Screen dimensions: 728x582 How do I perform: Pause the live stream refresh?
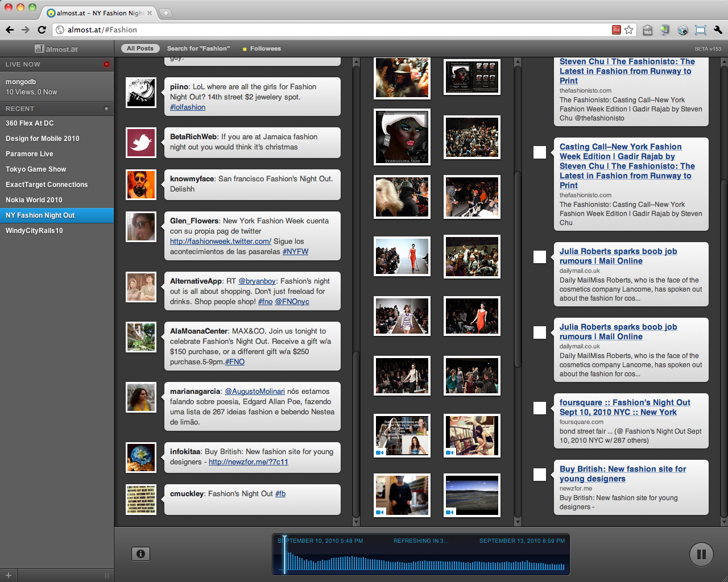(701, 554)
